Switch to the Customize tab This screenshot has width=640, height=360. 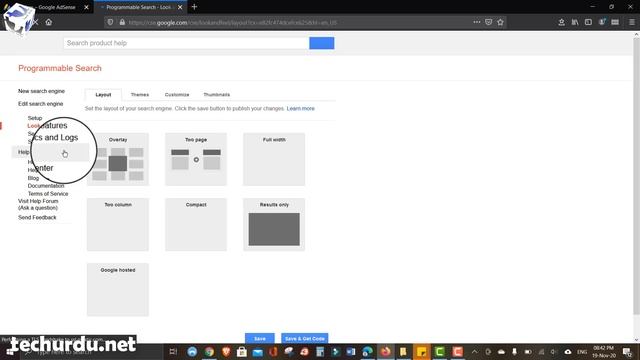pos(177,95)
